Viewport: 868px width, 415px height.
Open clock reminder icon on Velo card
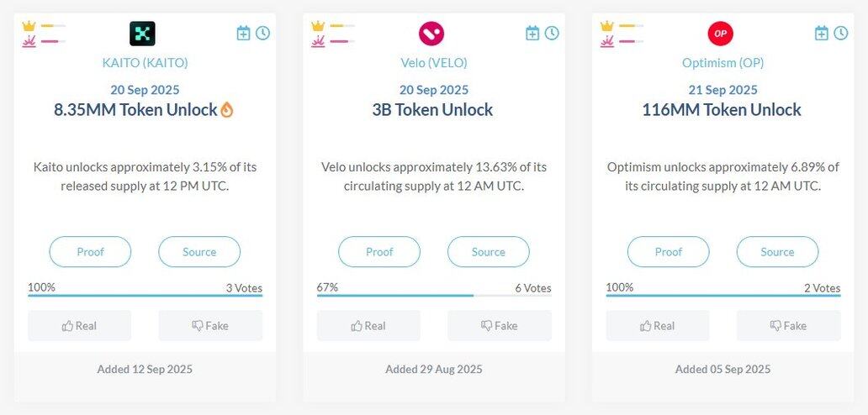coord(552,33)
